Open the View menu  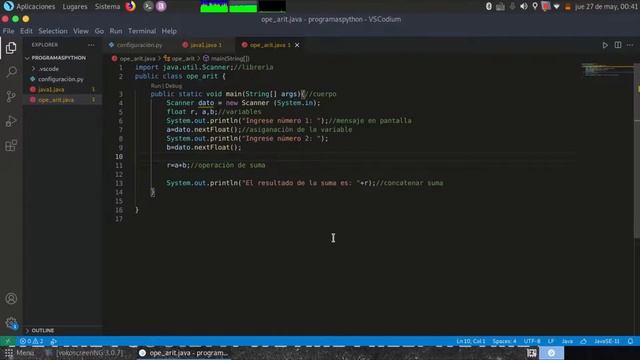tap(81, 31)
